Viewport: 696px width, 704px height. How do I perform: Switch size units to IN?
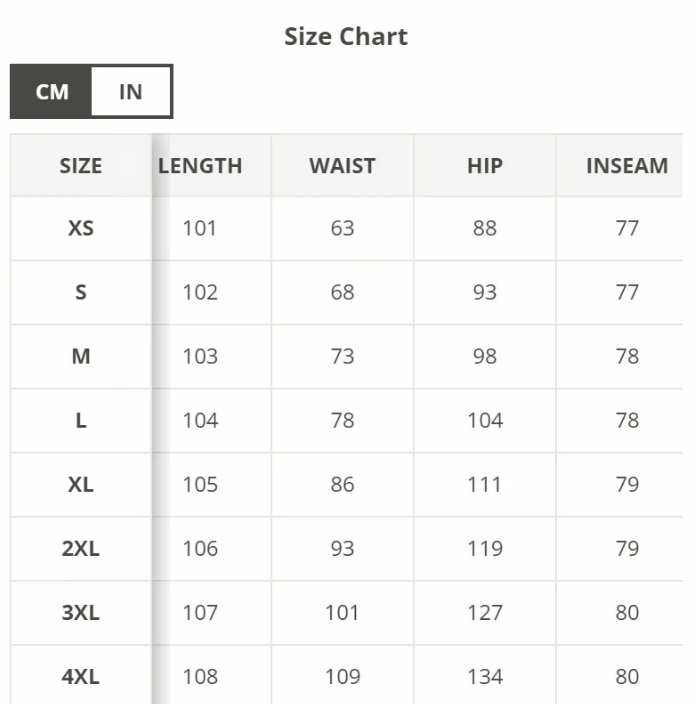click(131, 92)
